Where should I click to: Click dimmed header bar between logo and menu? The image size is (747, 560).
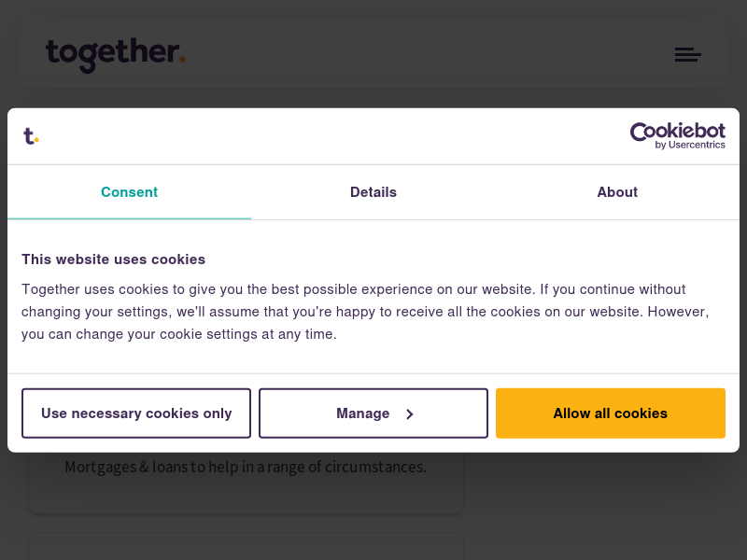tap(429, 54)
